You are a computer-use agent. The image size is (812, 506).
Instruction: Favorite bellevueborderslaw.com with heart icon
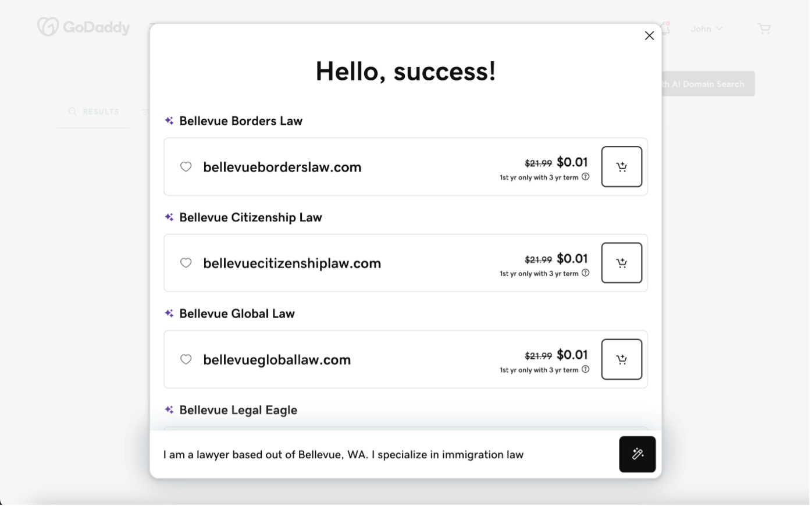pos(186,167)
